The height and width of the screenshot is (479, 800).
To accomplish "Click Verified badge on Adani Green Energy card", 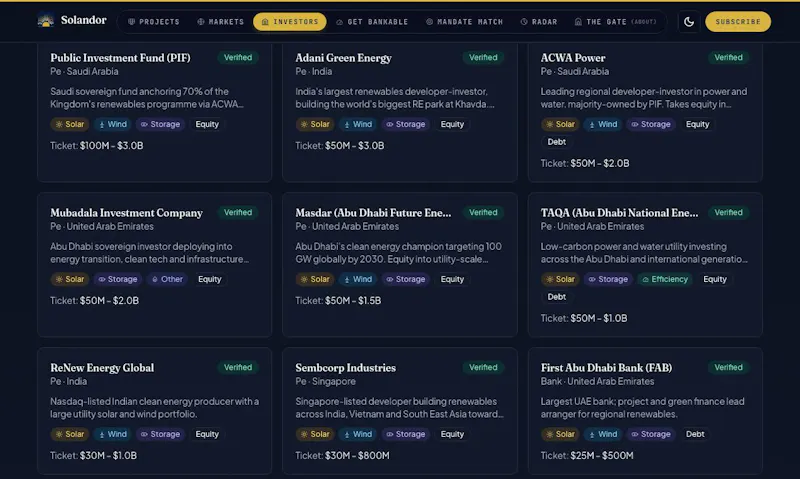I will (x=483, y=58).
